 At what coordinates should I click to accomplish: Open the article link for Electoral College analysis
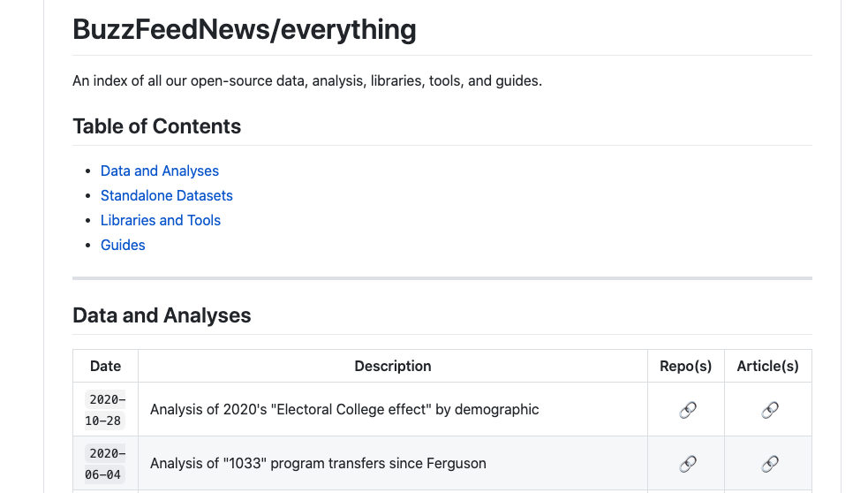pos(769,410)
